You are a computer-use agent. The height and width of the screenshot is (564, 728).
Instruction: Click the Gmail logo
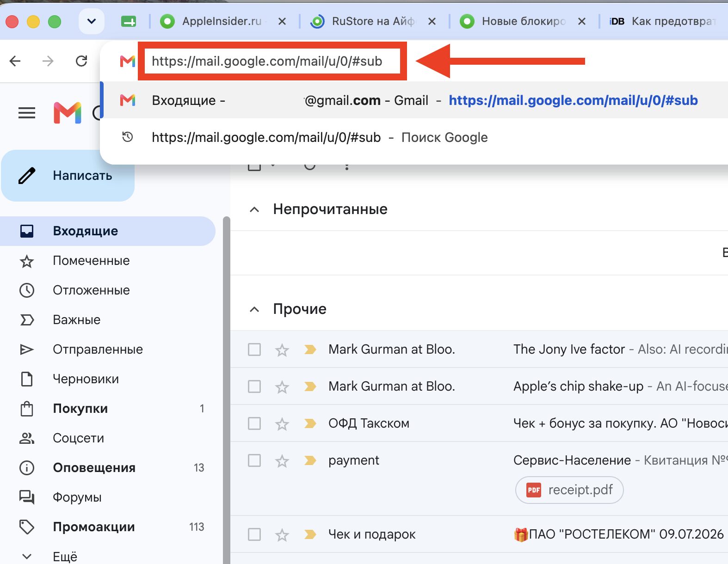pyautogui.click(x=68, y=113)
